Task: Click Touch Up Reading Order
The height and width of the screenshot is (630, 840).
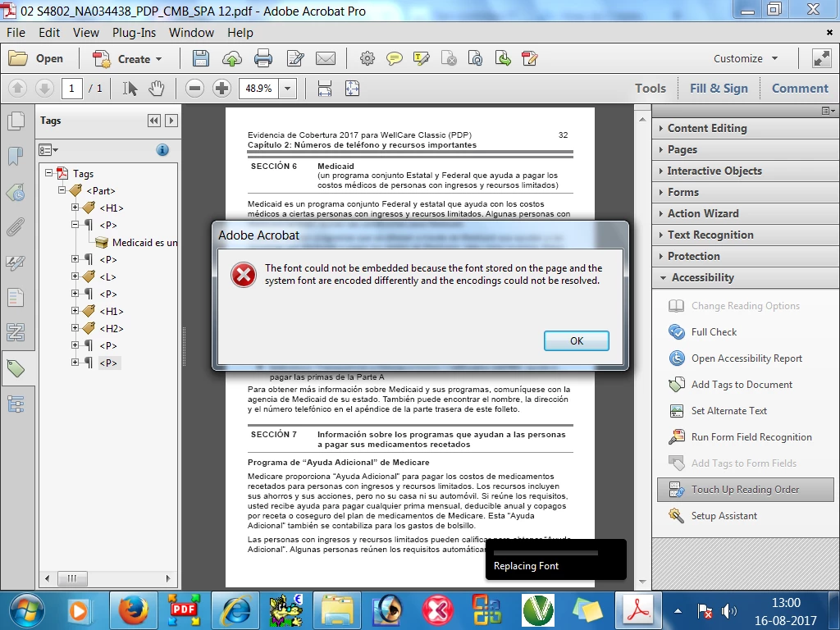Action: tap(745, 490)
